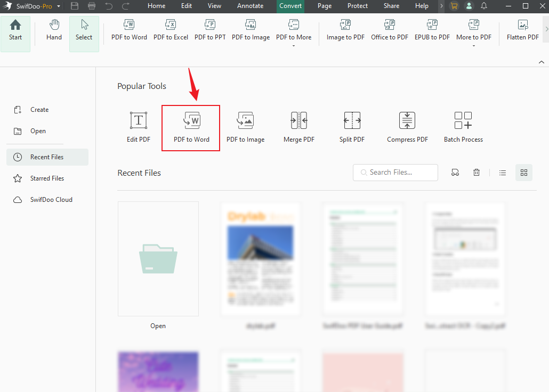Click Open in the sidebar
The image size is (549, 392).
30,131
